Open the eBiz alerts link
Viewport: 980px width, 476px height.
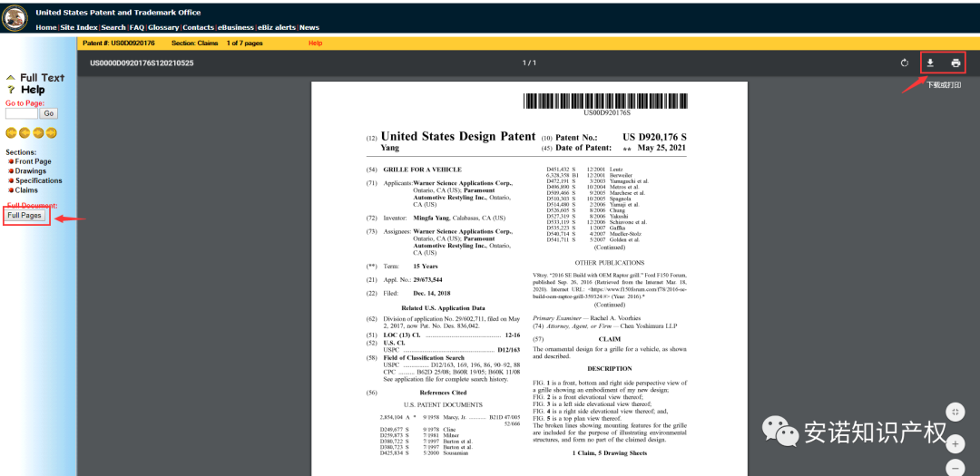[278, 27]
